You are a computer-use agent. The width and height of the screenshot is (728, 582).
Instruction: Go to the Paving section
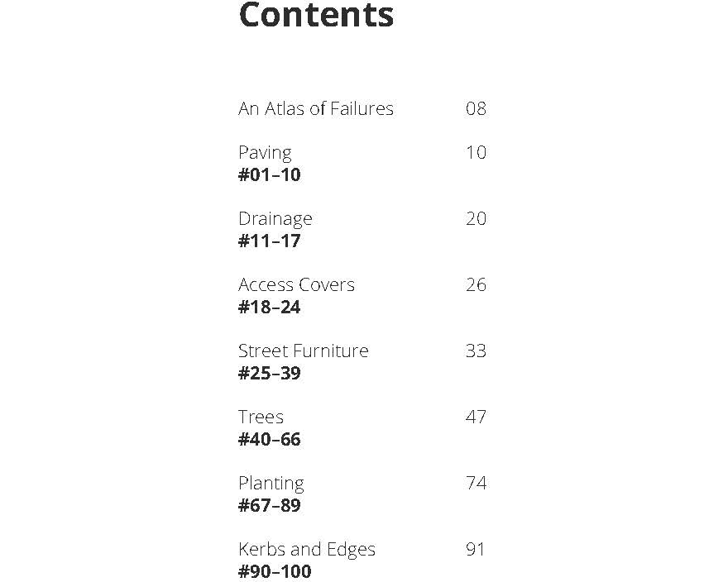point(265,152)
